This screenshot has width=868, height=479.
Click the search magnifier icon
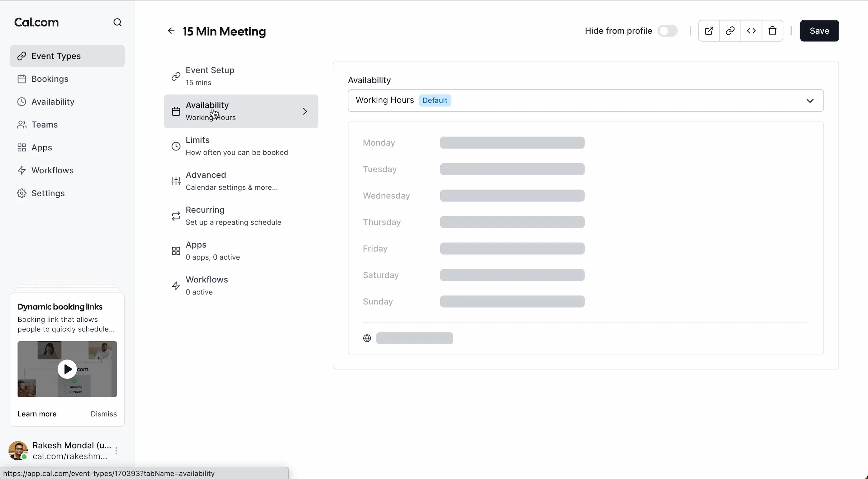coord(117,22)
